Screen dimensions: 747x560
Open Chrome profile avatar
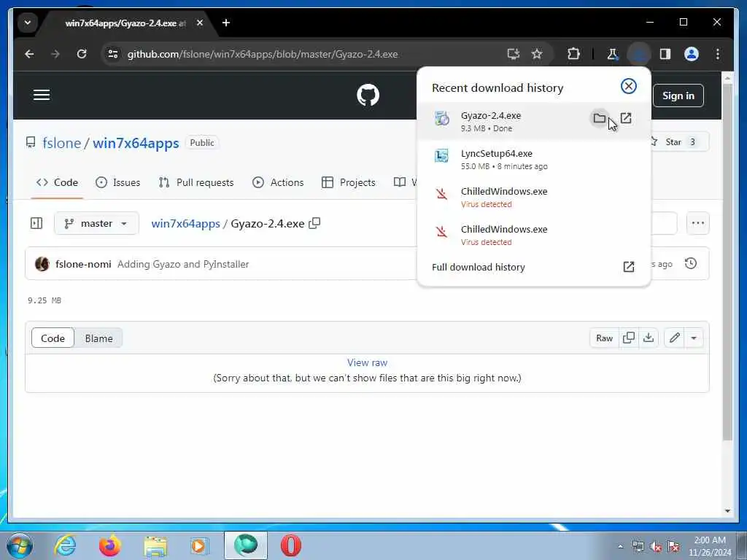pos(692,54)
